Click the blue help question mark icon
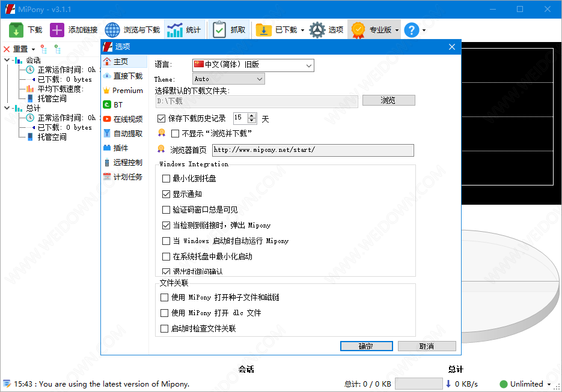 (x=412, y=30)
